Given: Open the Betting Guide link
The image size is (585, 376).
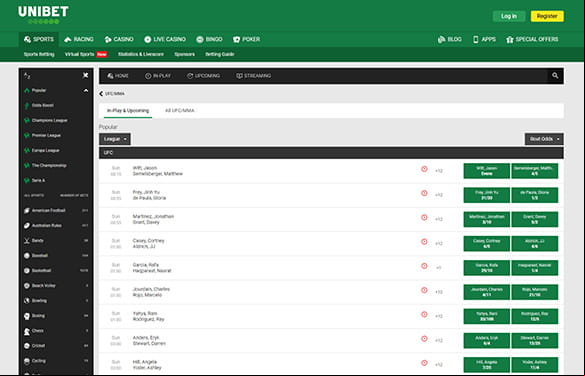Looking at the screenshot, I should (220, 54).
